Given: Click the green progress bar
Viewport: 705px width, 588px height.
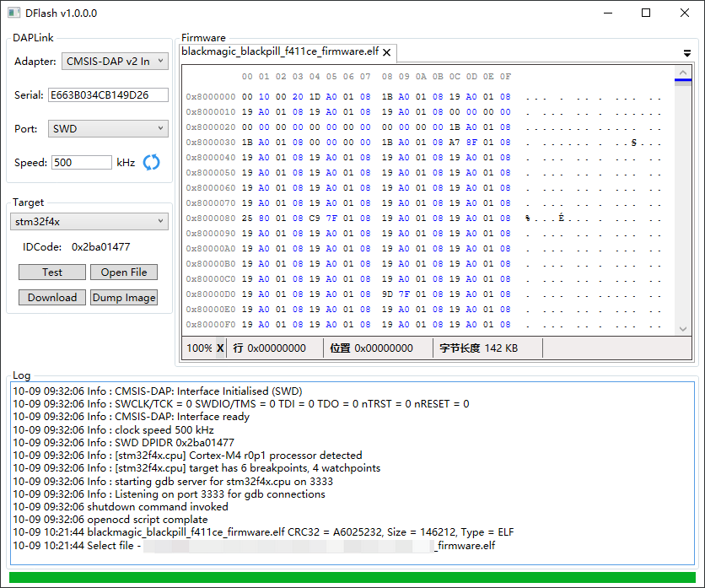Looking at the screenshot, I should tap(352, 577).
